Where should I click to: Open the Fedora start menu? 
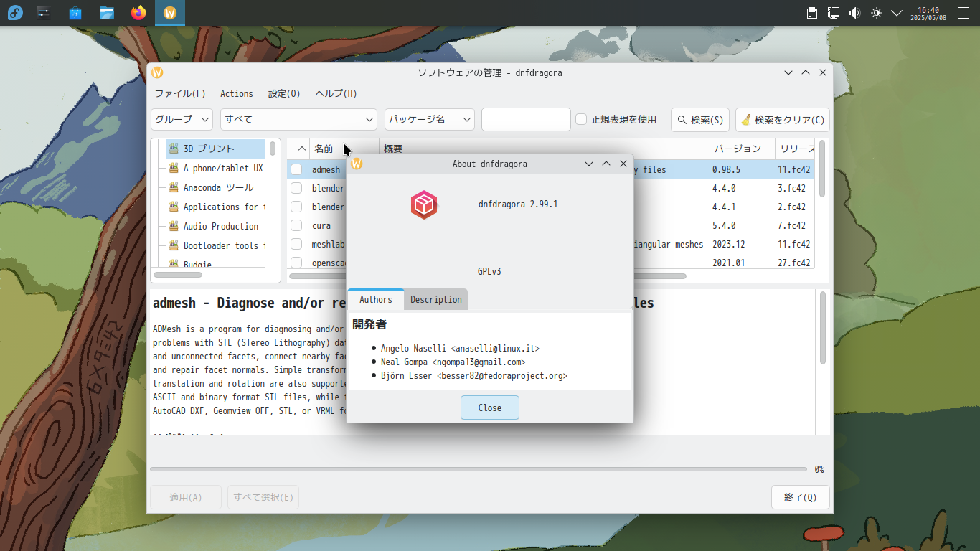click(x=14, y=13)
